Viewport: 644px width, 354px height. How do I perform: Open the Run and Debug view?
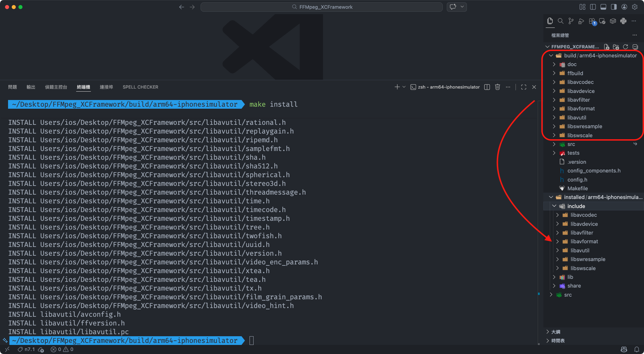click(581, 21)
